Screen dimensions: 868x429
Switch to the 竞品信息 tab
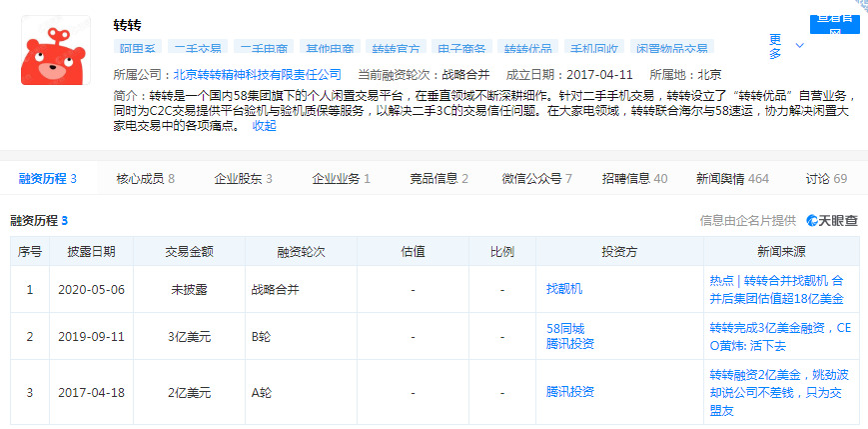click(x=438, y=178)
